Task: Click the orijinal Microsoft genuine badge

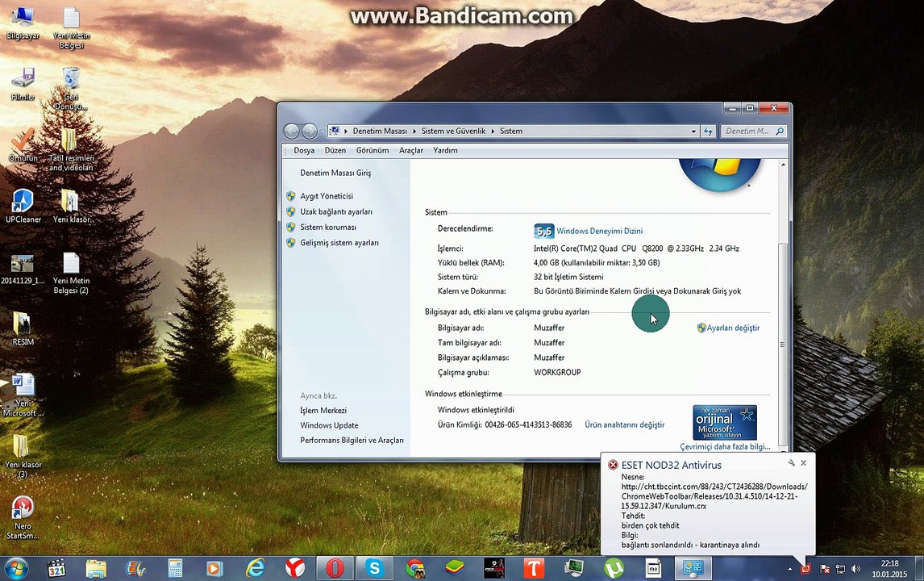Action: pyautogui.click(x=725, y=422)
